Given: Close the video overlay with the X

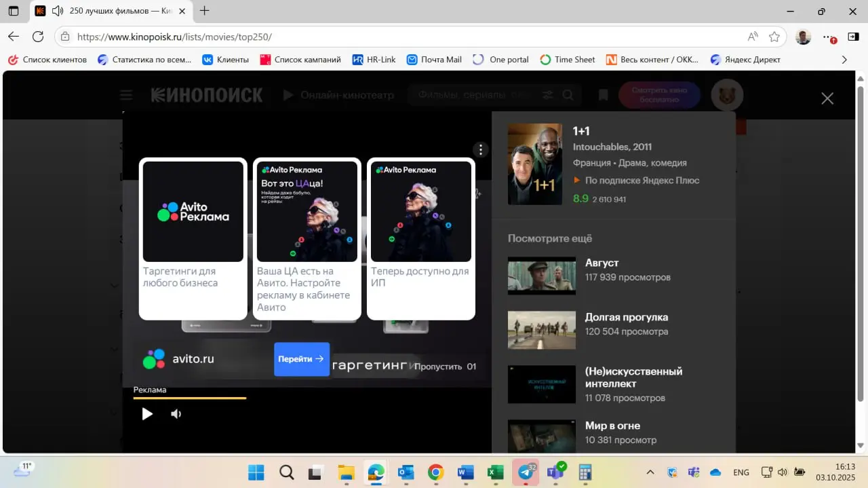Looking at the screenshot, I should tap(827, 98).
